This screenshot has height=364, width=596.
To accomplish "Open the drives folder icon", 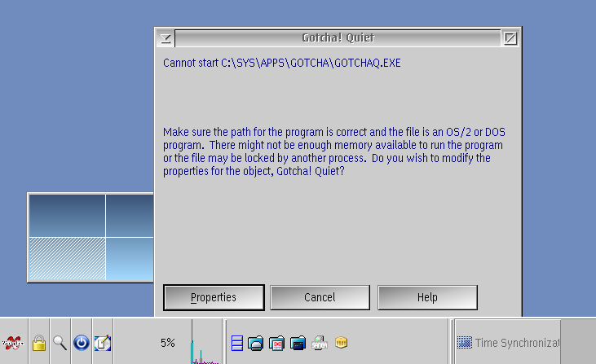I will click(256, 343).
